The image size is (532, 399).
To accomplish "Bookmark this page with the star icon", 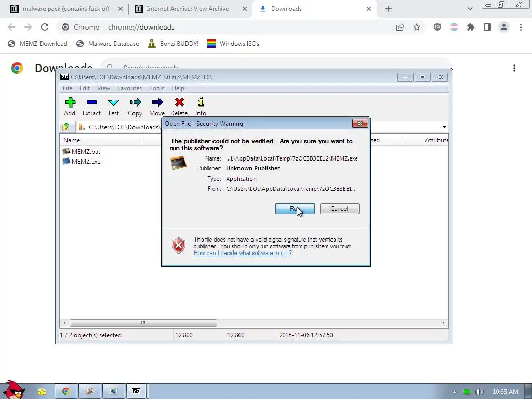I will click(x=417, y=27).
